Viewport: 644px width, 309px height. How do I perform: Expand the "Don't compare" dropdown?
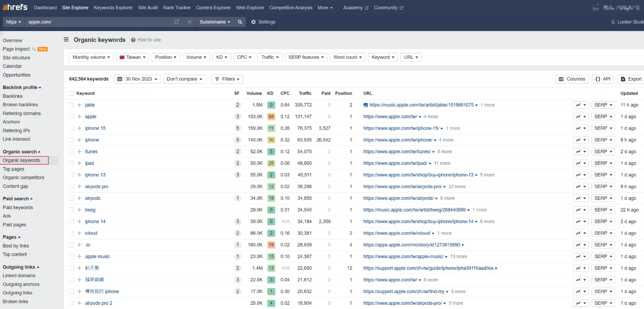click(184, 79)
